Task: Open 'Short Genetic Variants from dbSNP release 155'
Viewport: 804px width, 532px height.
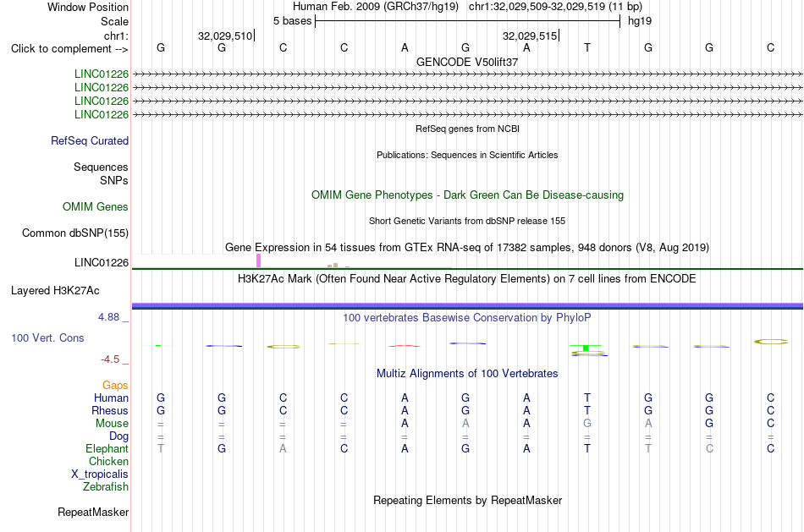Action: pos(467,221)
